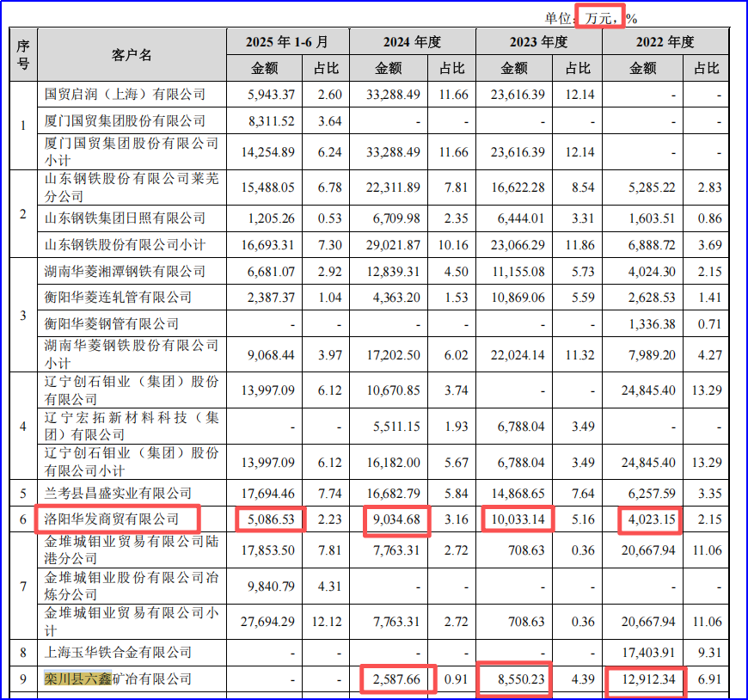The height and width of the screenshot is (700, 748).
Task: Click the "序号" column header
Action: (x=23, y=55)
